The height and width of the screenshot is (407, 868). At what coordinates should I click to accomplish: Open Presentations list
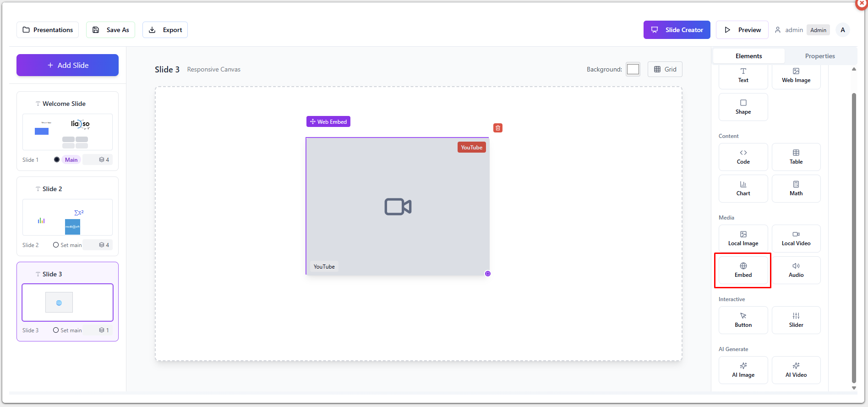click(x=48, y=30)
